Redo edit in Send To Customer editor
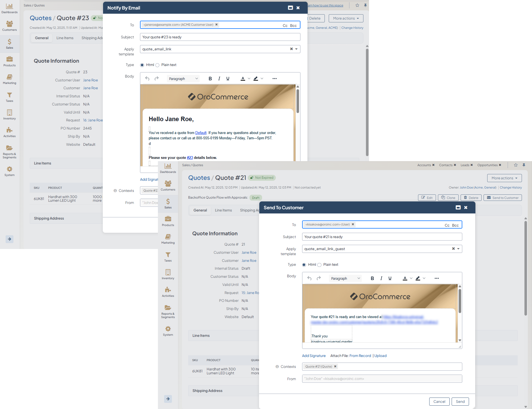Screen dimensions: 532x409 pos(319,278)
